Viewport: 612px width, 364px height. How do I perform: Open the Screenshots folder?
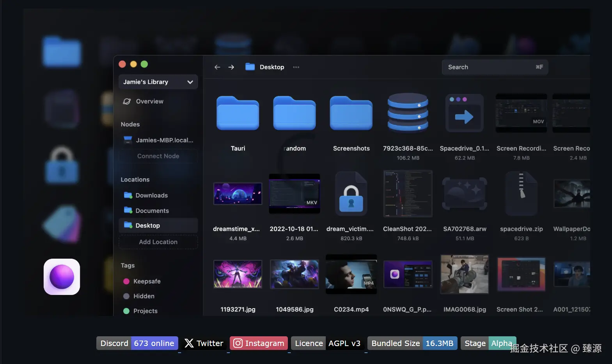click(x=351, y=113)
